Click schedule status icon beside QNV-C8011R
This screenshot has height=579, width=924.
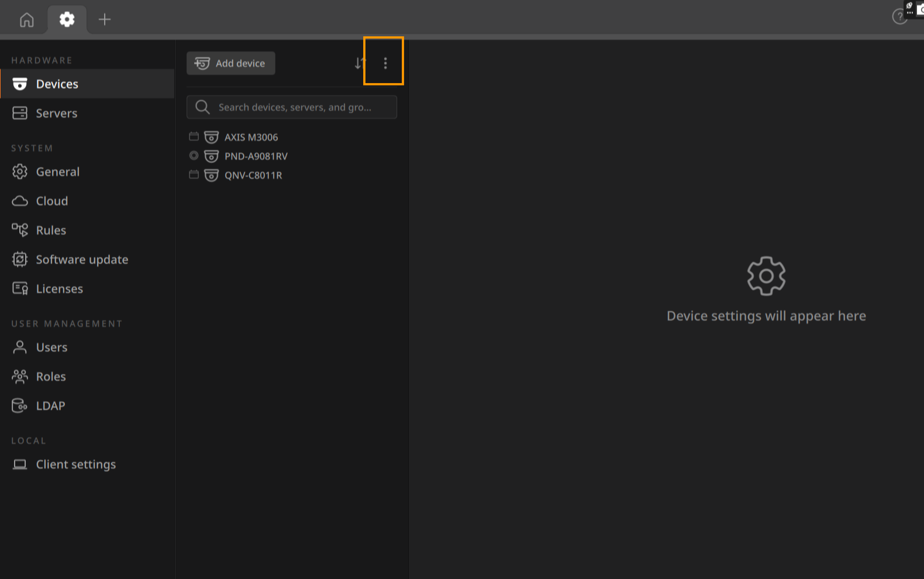[x=194, y=174]
